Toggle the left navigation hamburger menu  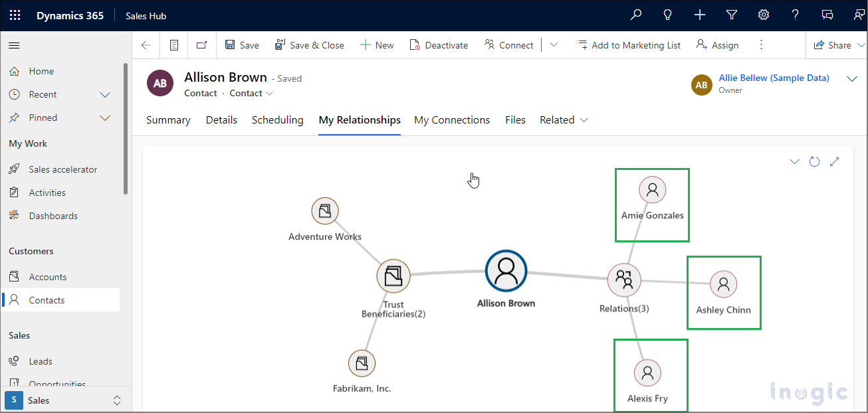pos(14,45)
